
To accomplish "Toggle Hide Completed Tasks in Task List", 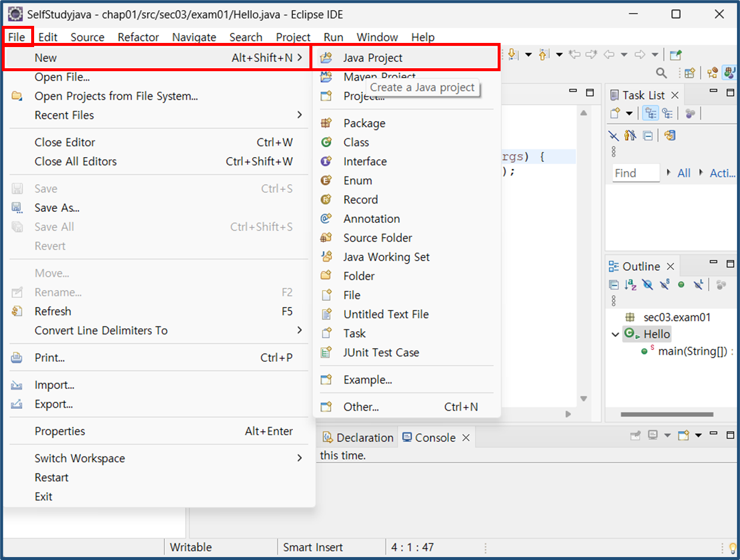I will (614, 136).
